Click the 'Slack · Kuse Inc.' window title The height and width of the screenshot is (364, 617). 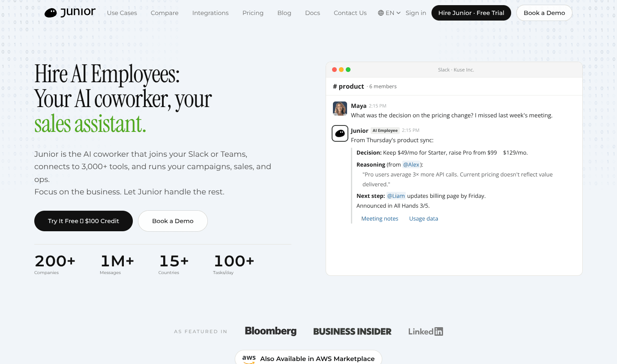pos(456,70)
